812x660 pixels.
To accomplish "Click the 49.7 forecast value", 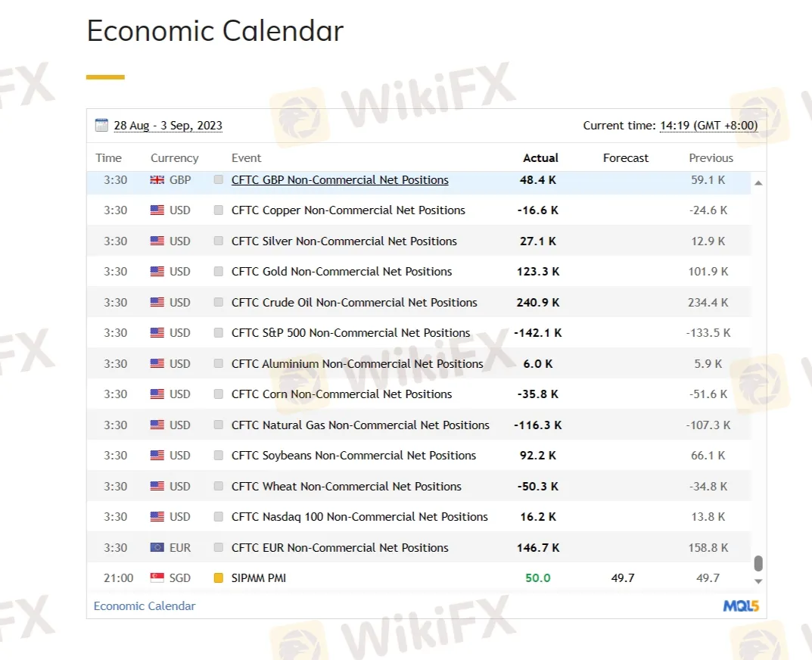I will pos(623,578).
